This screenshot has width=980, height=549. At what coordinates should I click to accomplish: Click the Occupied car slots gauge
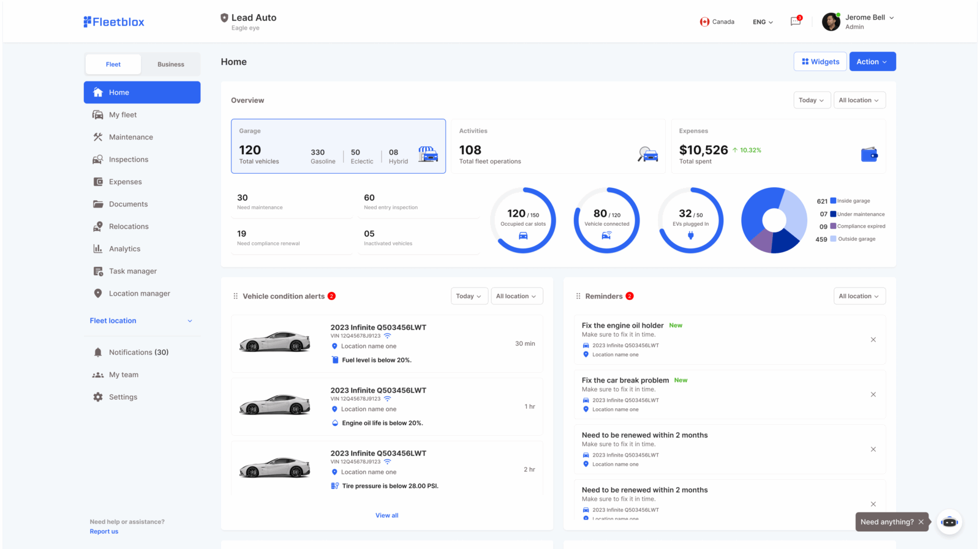(x=523, y=220)
